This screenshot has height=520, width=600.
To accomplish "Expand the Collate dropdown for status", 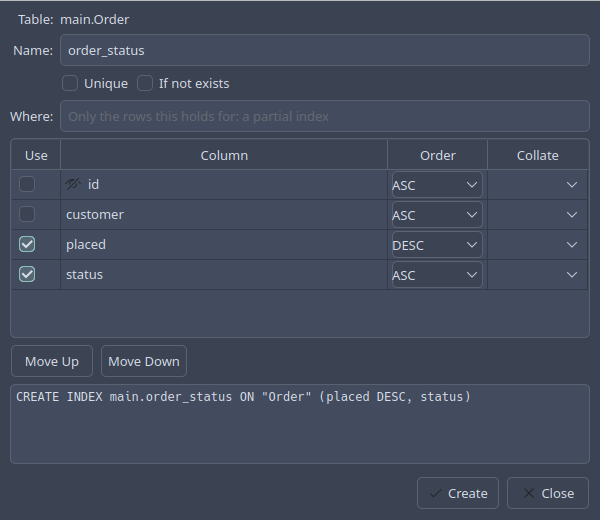I will click(537, 275).
